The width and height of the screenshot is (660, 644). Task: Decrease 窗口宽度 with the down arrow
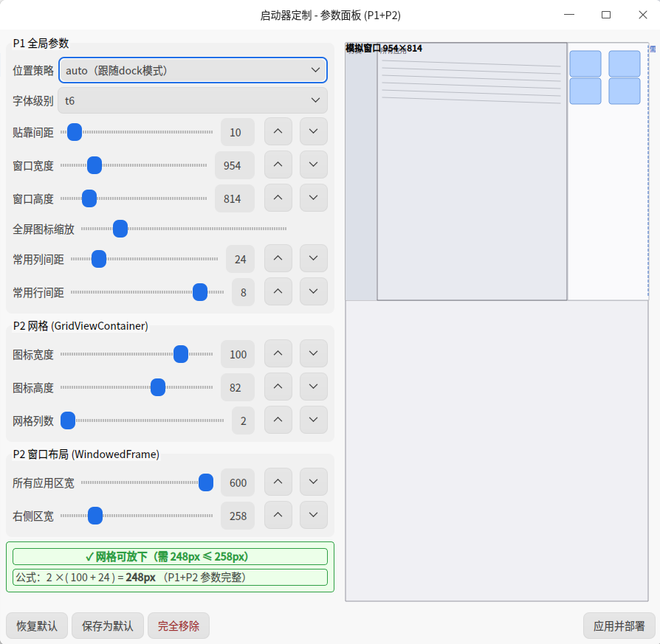click(314, 165)
